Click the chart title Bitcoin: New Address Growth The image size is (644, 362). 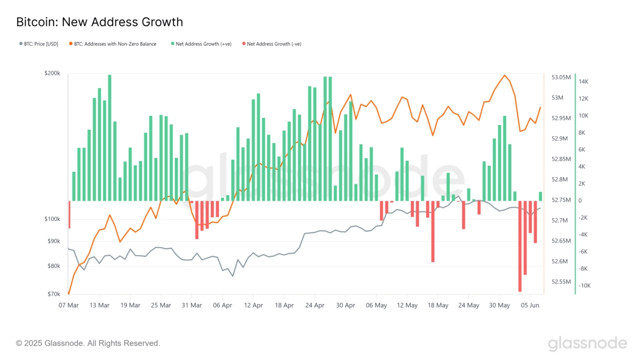[100, 22]
